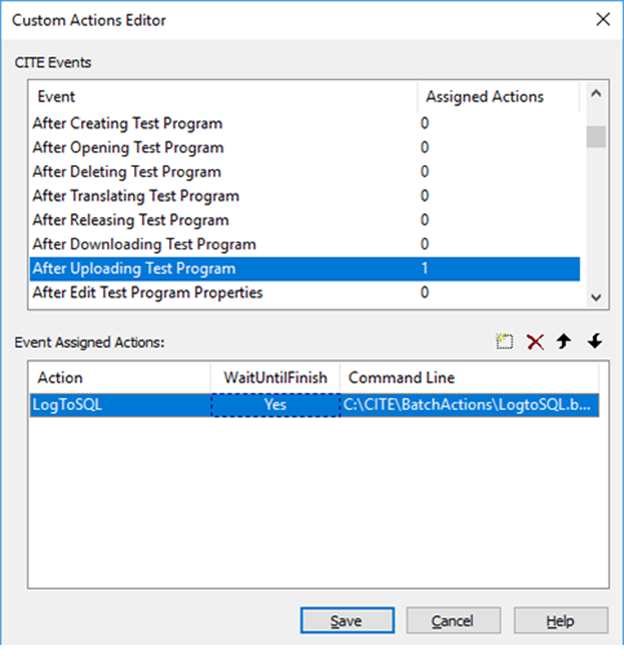Image resolution: width=624 pixels, height=664 pixels.
Task: Select After Translating Test Program event
Action: pos(304,196)
